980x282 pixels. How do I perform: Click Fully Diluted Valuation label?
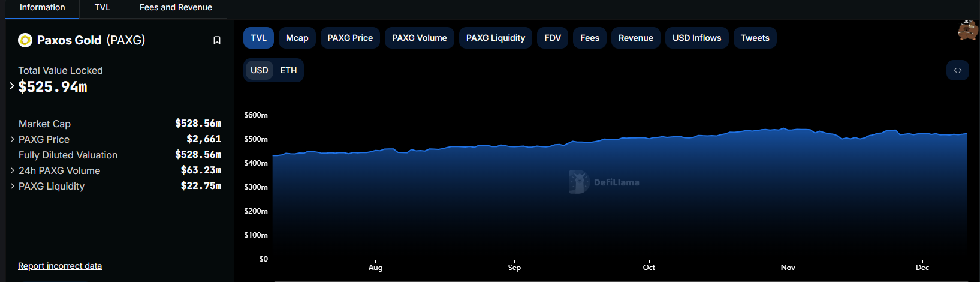[x=68, y=155]
